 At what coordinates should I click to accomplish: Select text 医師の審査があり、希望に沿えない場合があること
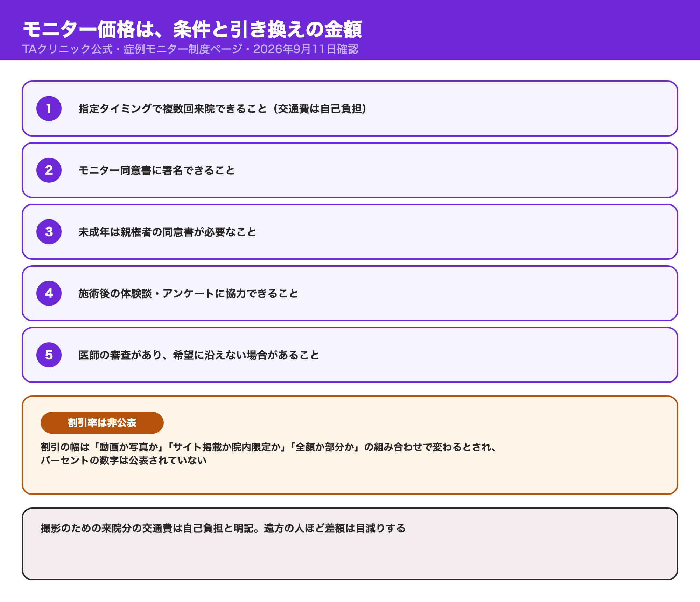[199, 355]
